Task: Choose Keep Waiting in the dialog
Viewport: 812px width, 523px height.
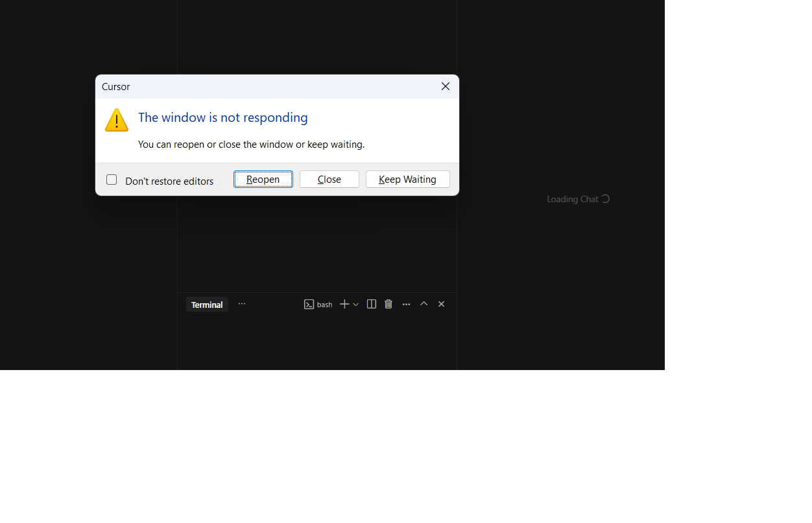Action: (408, 180)
